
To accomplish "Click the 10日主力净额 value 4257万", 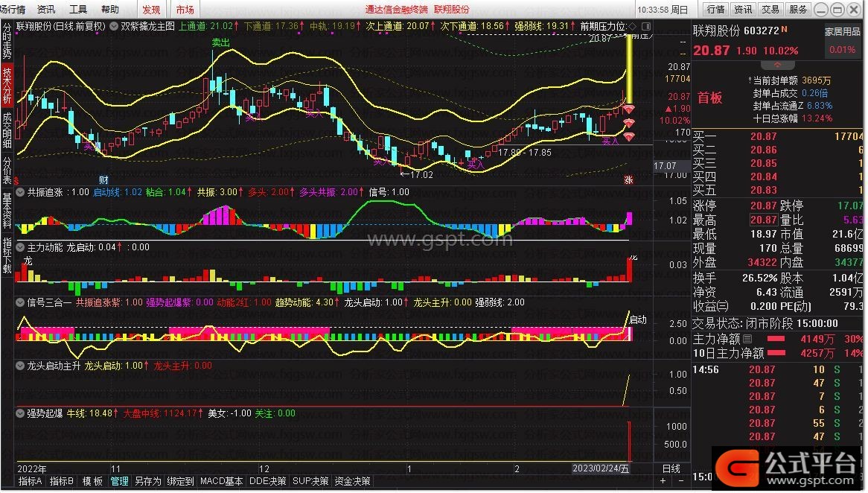I will [x=817, y=353].
